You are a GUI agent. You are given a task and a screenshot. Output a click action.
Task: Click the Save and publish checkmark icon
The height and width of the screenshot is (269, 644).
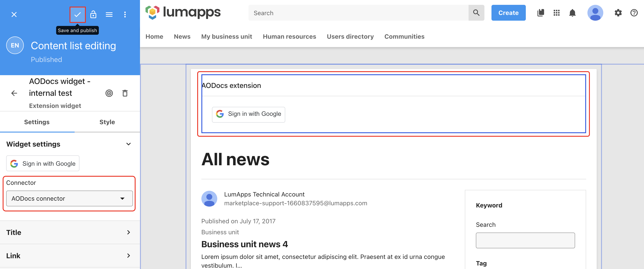pos(77,15)
